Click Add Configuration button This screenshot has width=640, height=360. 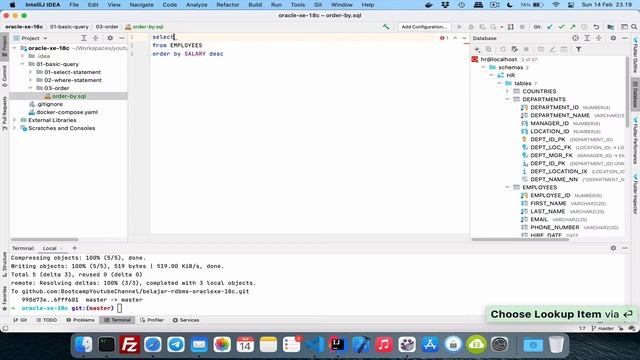424,27
